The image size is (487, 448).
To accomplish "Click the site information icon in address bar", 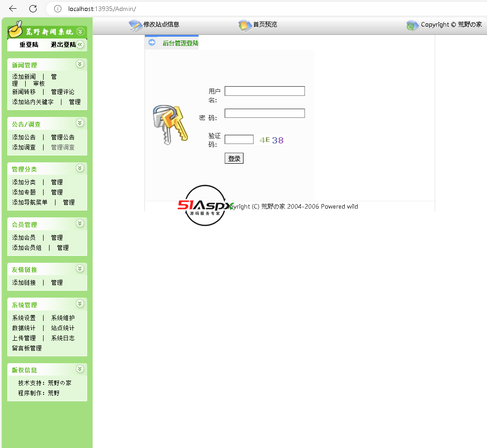I will pos(58,9).
